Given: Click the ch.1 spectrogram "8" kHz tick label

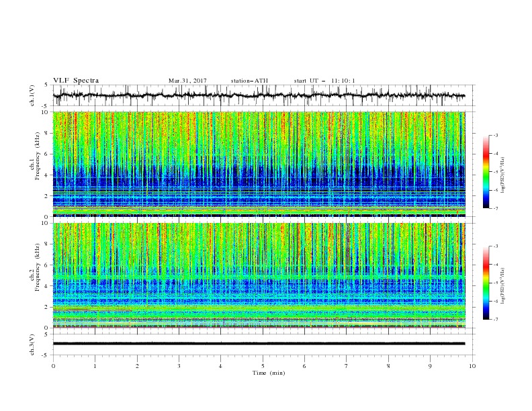Looking at the screenshot, I should 47,133.
